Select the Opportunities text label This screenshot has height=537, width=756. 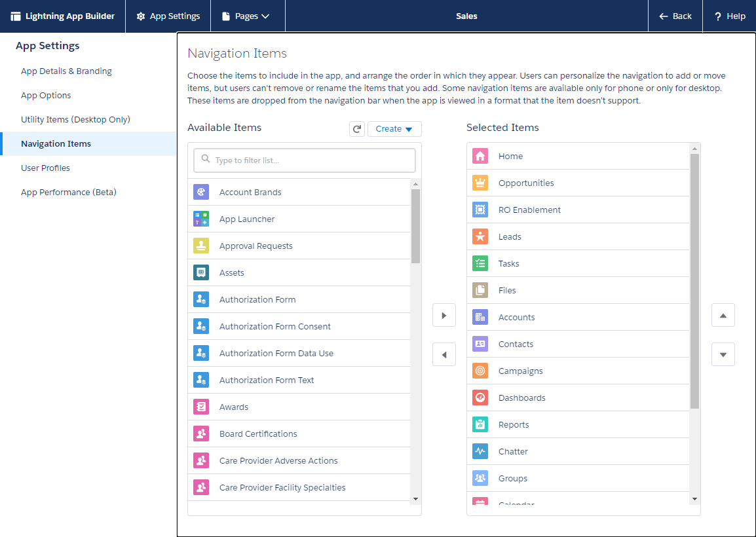click(x=526, y=183)
